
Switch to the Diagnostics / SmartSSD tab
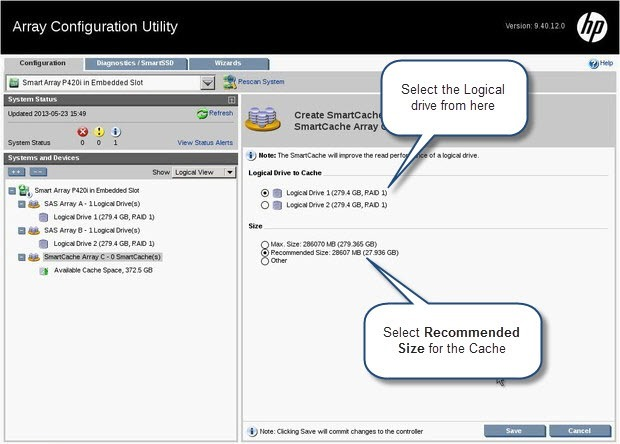pyautogui.click(x=135, y=63)
